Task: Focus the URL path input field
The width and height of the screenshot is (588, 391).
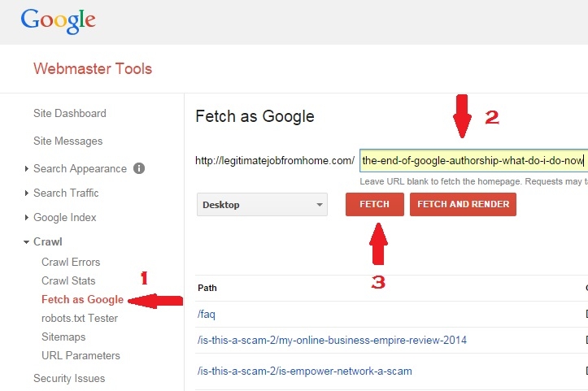Action: coord(473,161)
